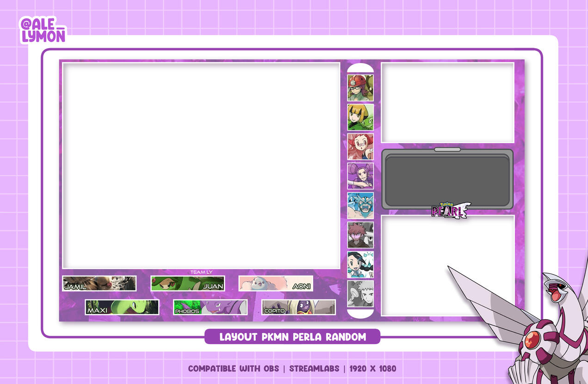Click the JUAN team banner
This screenshot has height=384, width=588.
tap(187, 283)
